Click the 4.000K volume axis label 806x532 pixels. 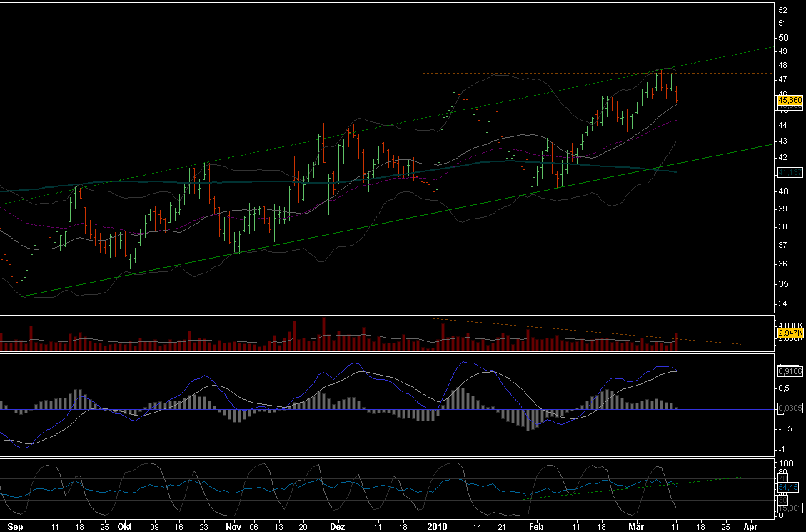point(790,326)
